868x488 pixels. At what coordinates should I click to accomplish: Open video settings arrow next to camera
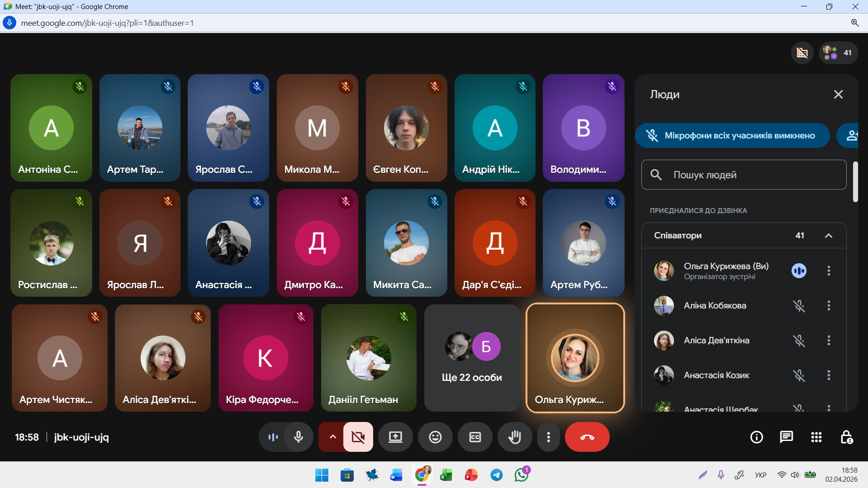pyautogui.click(x=332, y=437)
